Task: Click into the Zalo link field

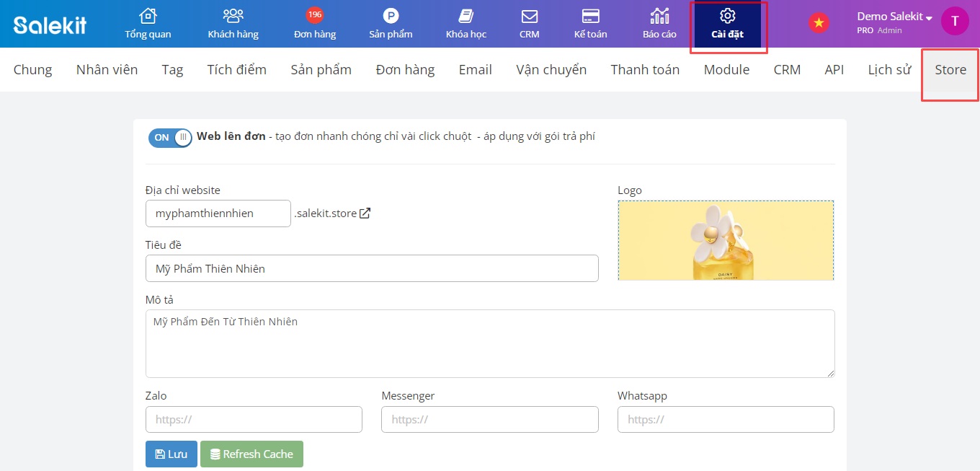Action: (x=254, y=420)
